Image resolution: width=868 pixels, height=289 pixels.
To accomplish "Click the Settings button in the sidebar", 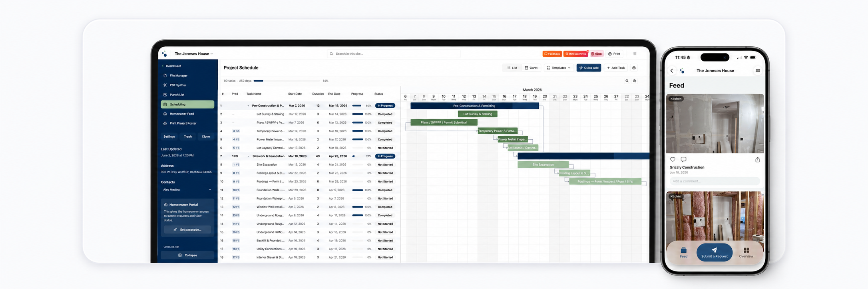I will coord(169,137).
